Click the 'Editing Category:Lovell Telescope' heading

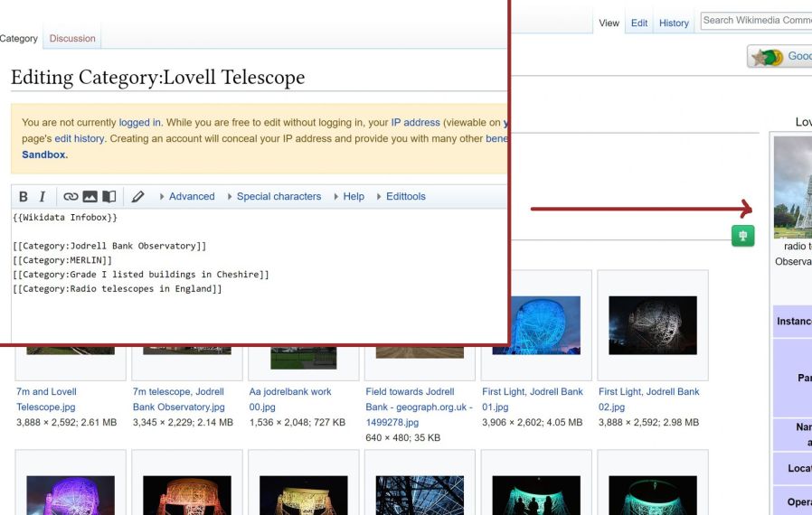pyautogui.click(x=158, y=78)
